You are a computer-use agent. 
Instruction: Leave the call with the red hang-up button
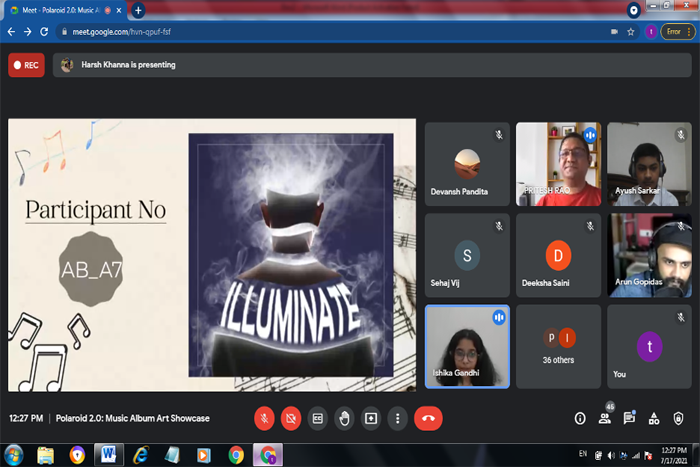point(428,418)
